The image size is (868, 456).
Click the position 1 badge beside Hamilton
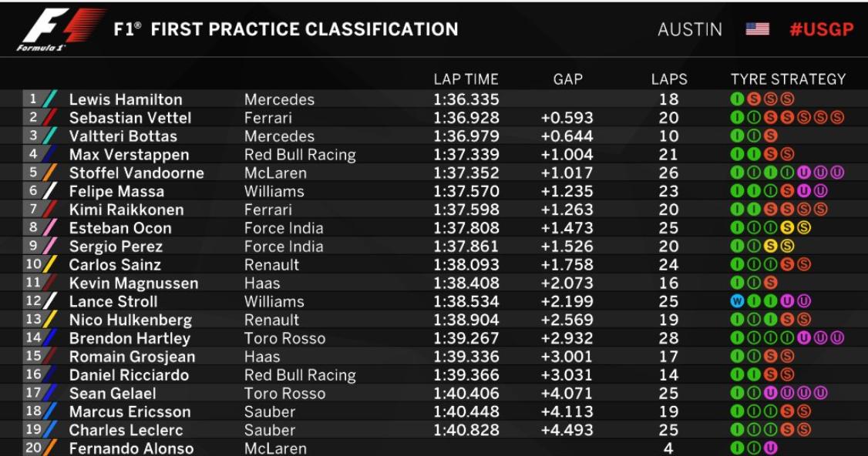point(33,99)
